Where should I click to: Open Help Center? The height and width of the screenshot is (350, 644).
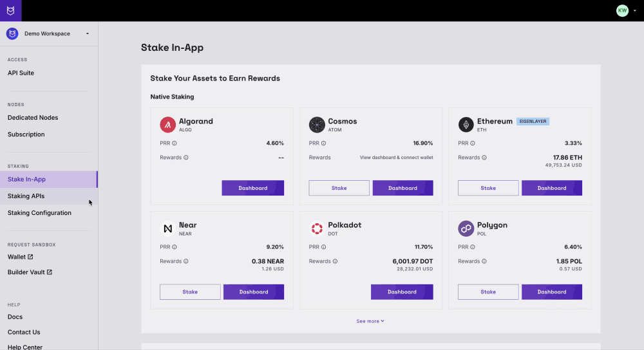click(25, 347)
